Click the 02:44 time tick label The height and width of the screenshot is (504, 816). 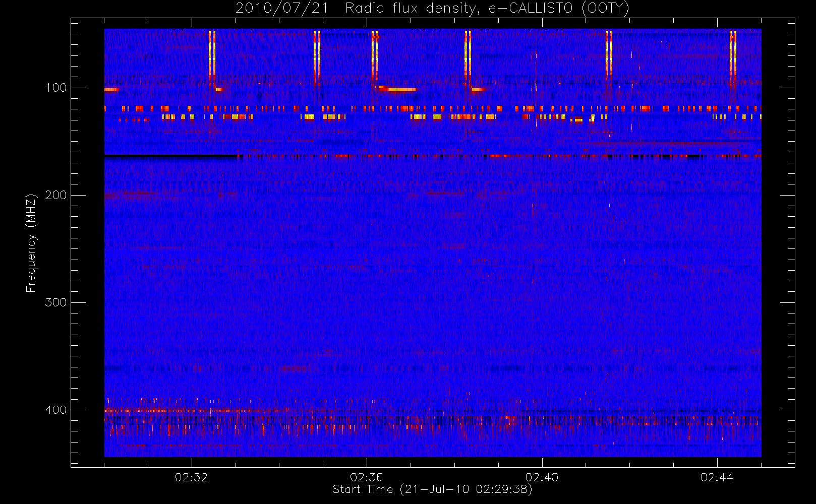(717, 477)
